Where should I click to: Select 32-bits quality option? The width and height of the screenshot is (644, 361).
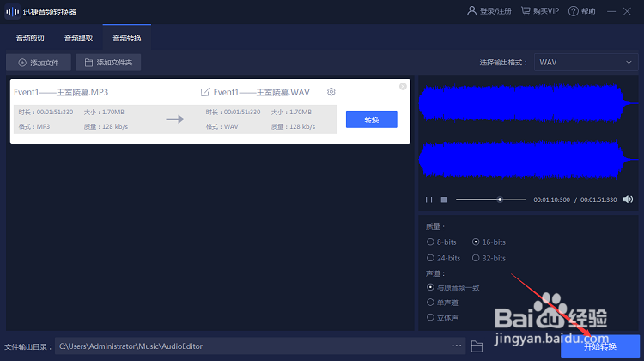489,258
